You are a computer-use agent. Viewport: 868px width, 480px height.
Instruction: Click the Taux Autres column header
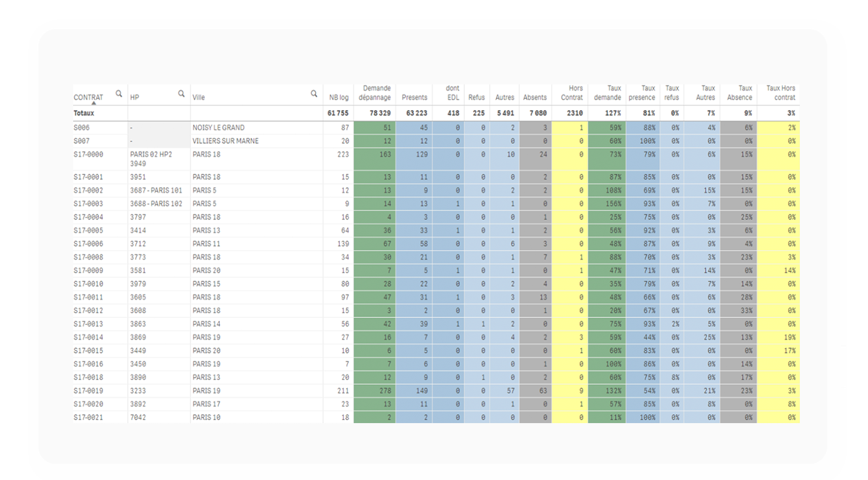pos(706,93)
